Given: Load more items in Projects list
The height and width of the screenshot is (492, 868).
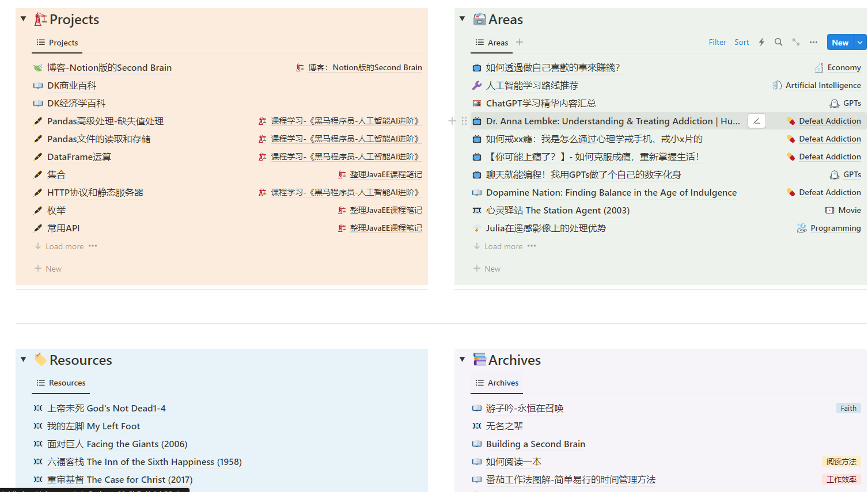Looking at the screenshot, I should [x=64, y=246].
